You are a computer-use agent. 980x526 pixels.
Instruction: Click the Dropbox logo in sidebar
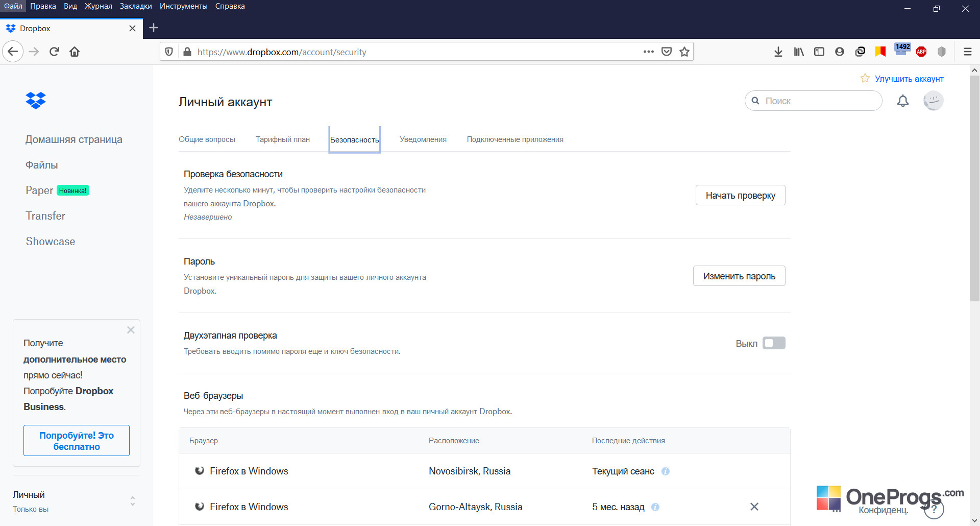36,101
